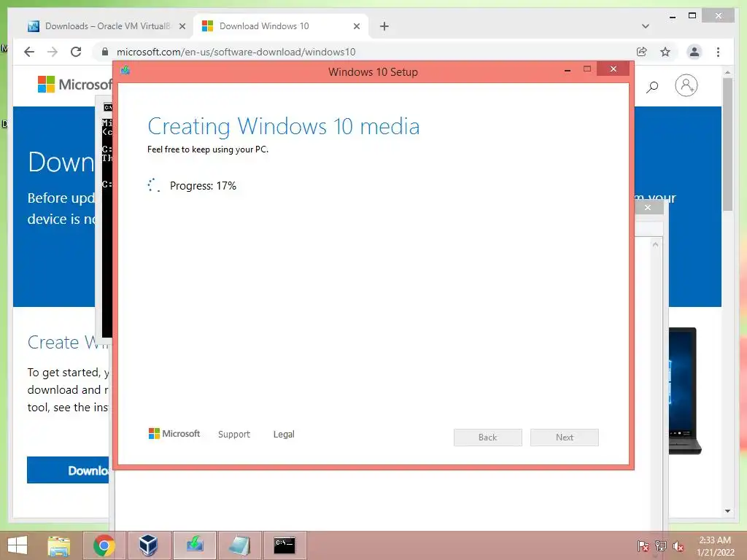This screenshot has height=560, width=747.
Task: Click the Action Center flag tray icon
Action: (643, 546)
